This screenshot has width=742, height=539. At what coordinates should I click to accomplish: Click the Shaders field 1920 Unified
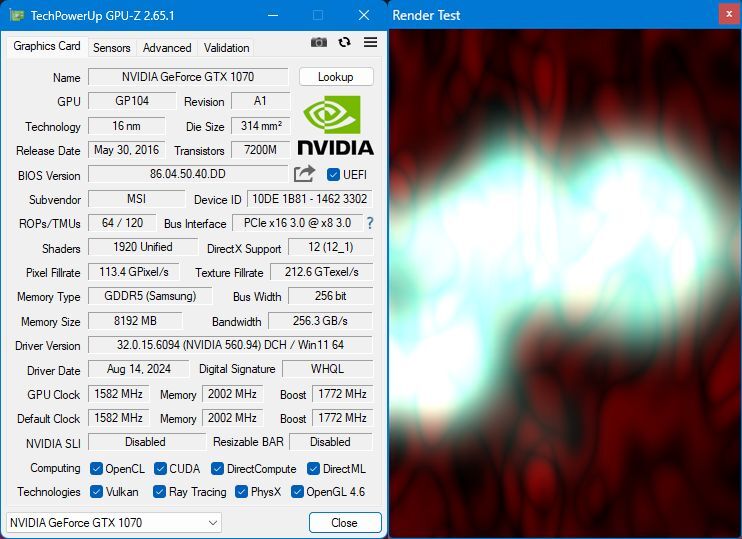[143, 247]
